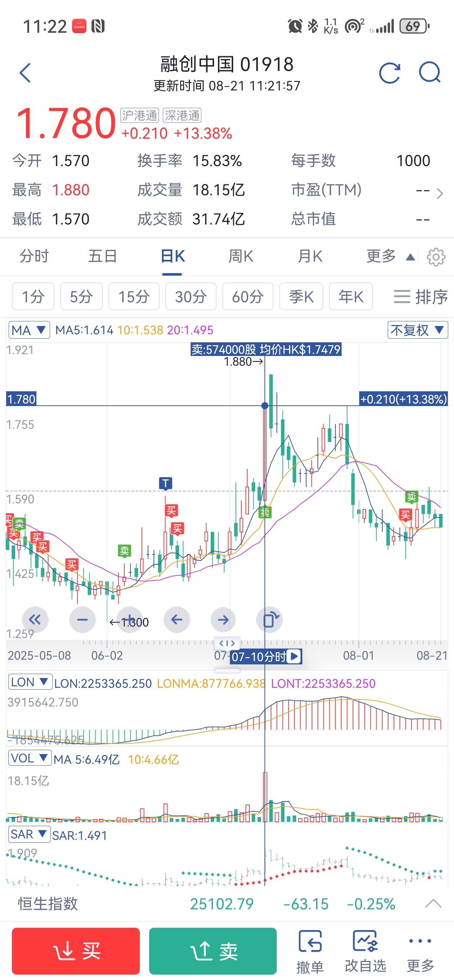The width and height of the screenshot is (454, 980).
Task: Tap the stock title 融创中国 01918
Action: (227, 64)
